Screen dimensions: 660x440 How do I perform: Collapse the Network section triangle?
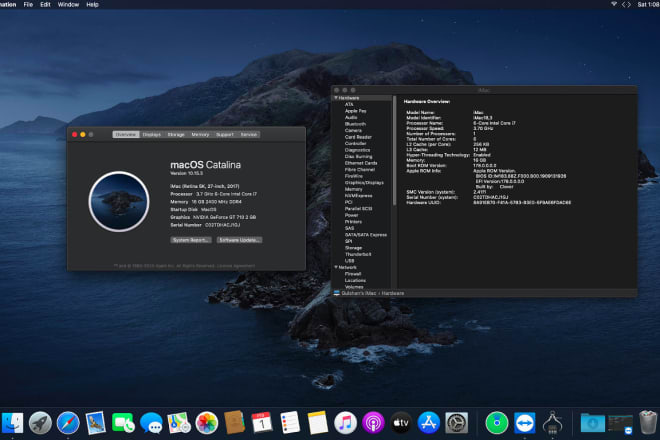(x=336, y=267)
